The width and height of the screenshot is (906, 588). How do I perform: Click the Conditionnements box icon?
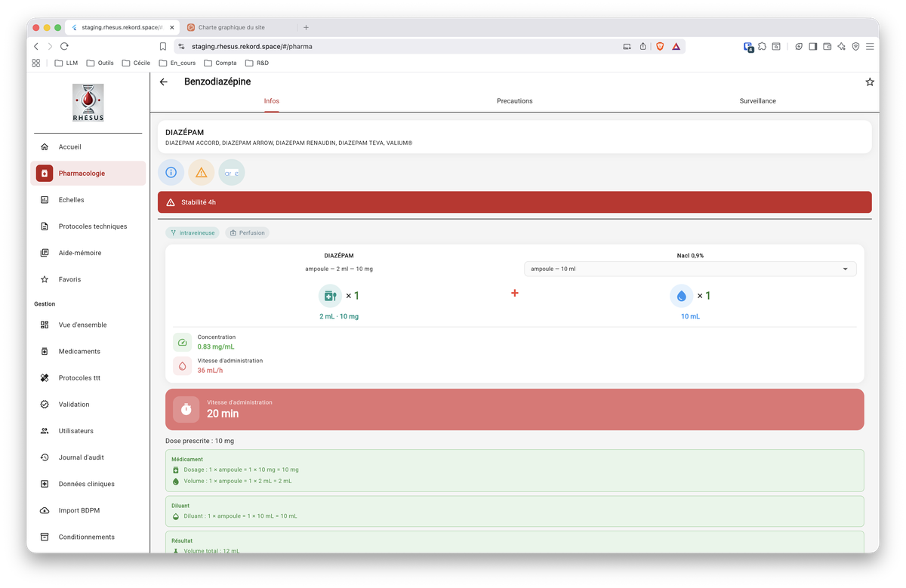(x=45, y=537)
